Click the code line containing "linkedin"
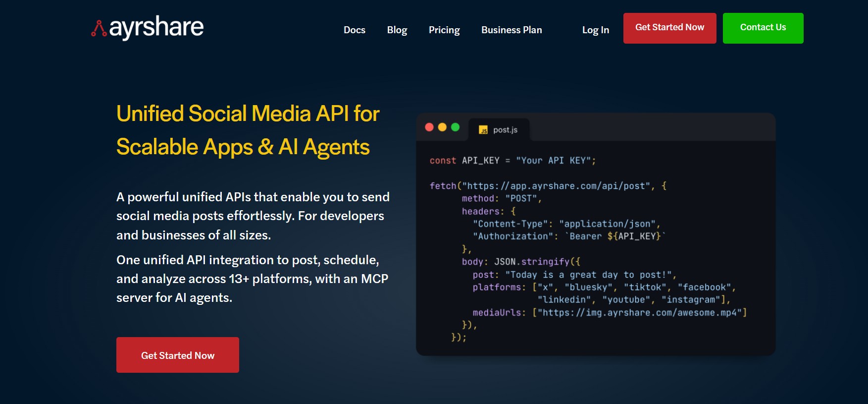The width and height of the screenshot is (868, 404). click(x=634, y=300)
